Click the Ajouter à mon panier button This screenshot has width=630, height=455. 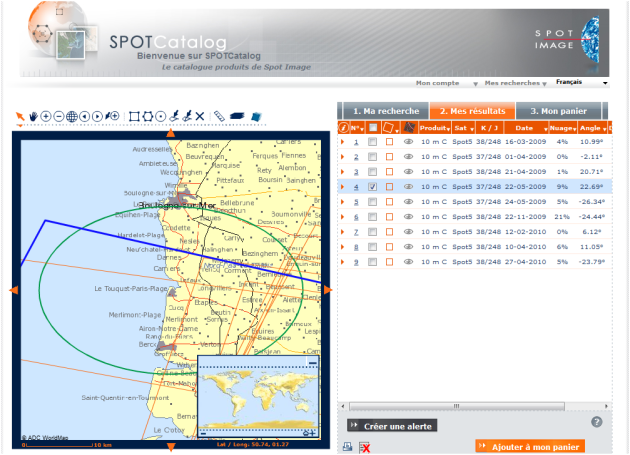point(530,447)
